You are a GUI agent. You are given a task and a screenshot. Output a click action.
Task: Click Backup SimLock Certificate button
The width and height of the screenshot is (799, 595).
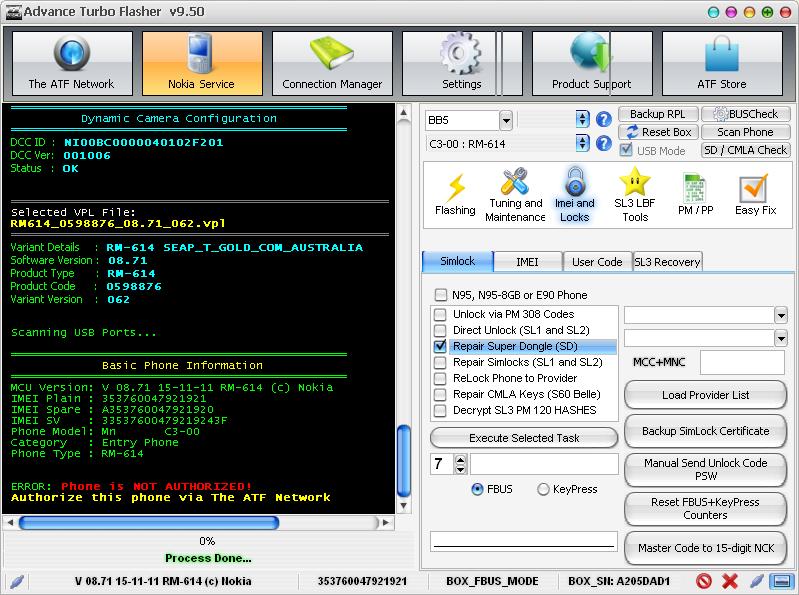[705, 431]
